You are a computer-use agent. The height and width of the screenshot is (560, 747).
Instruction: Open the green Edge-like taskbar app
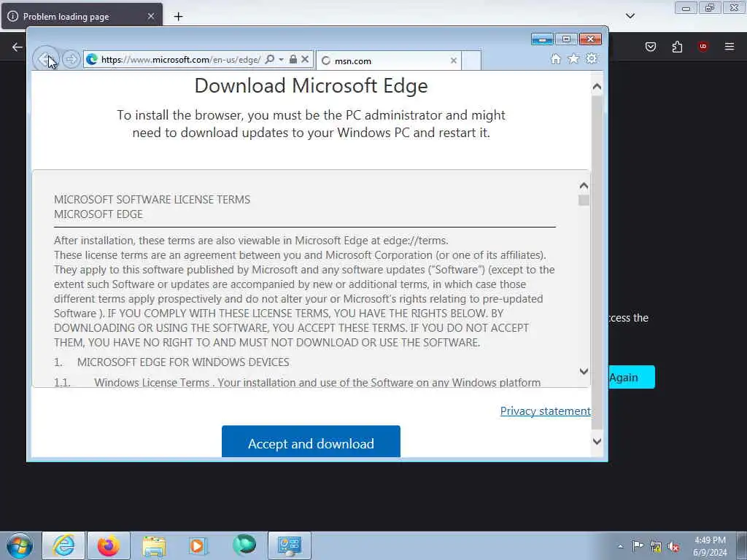tap(244, 545)
